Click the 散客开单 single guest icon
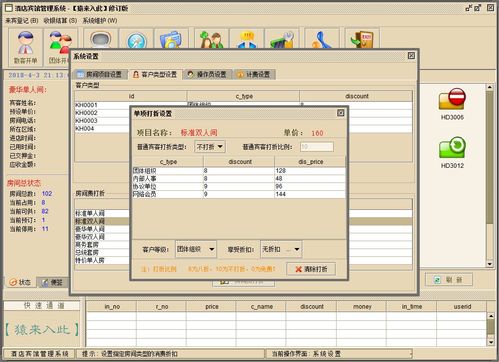 (x=26, y=47)
